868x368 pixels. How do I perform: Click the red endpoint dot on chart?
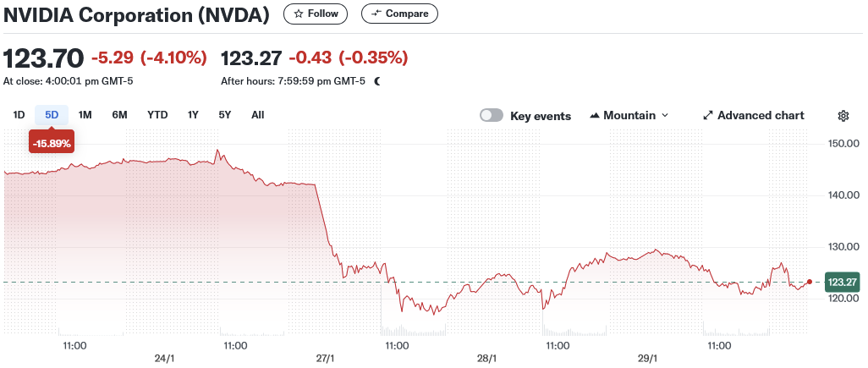tap(810, 282)
